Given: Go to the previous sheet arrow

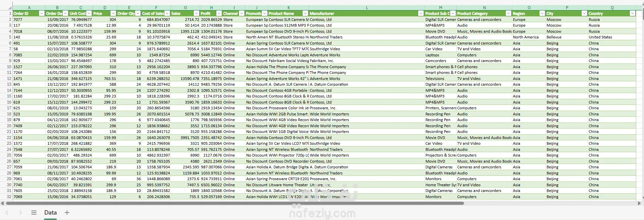Looking at the screenshot, I should (x=7, y=213).
